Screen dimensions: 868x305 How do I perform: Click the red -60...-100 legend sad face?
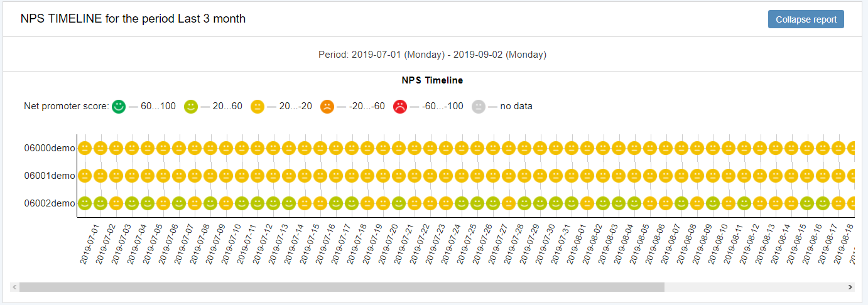pyautogui.click(x=400, y=107)
